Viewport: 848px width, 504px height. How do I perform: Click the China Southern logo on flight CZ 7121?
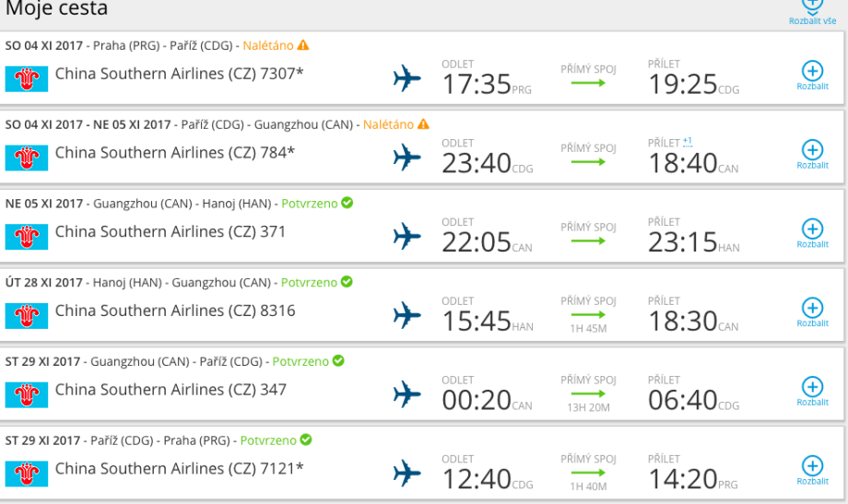(27, 474)
